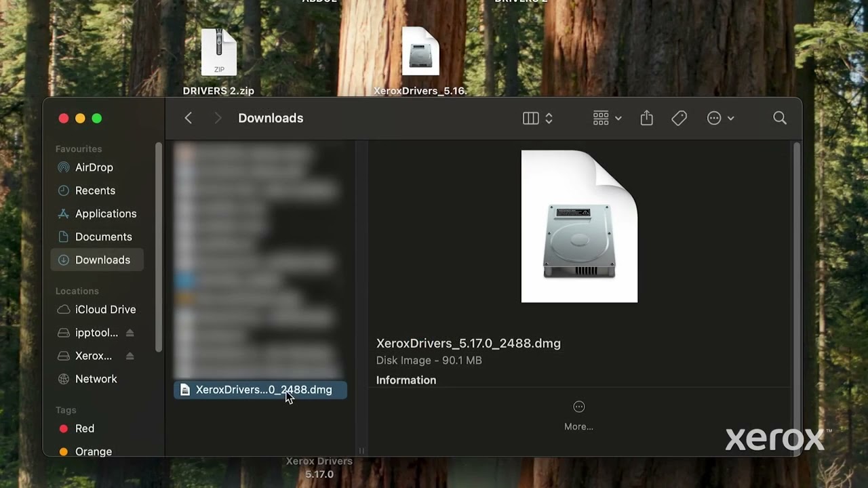This screenshot has height=488, width=868.
Task: Select the XeroxDrivers_5.16 disk image on desktop
Action: pyautogui.click(x=420, y=61)
